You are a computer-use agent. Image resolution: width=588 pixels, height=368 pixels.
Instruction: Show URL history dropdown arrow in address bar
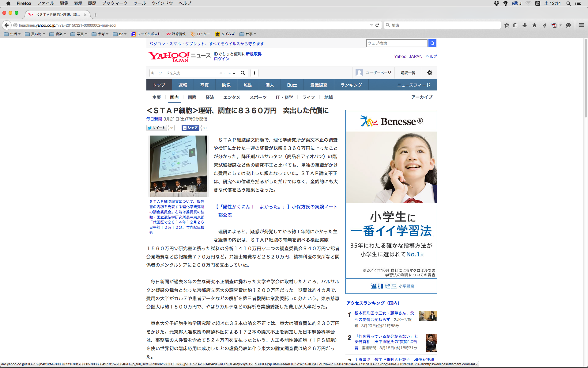click(x=371, y=25)
